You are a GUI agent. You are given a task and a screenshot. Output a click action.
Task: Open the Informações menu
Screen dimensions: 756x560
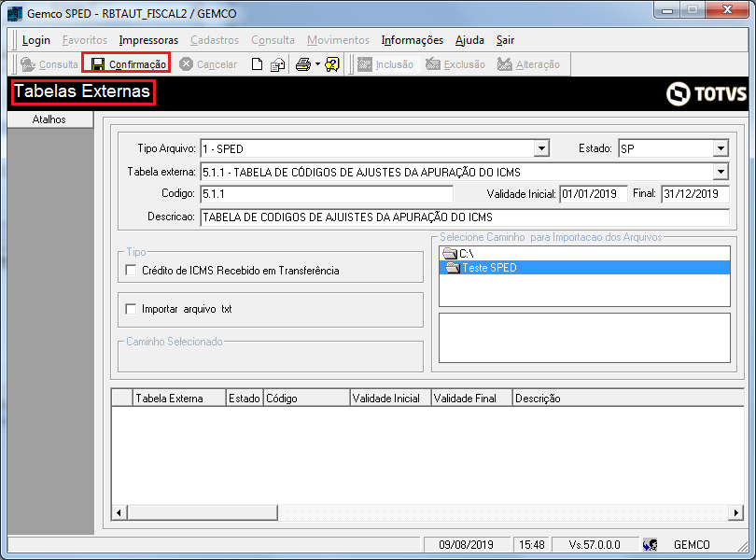click(x=413, y=40)
